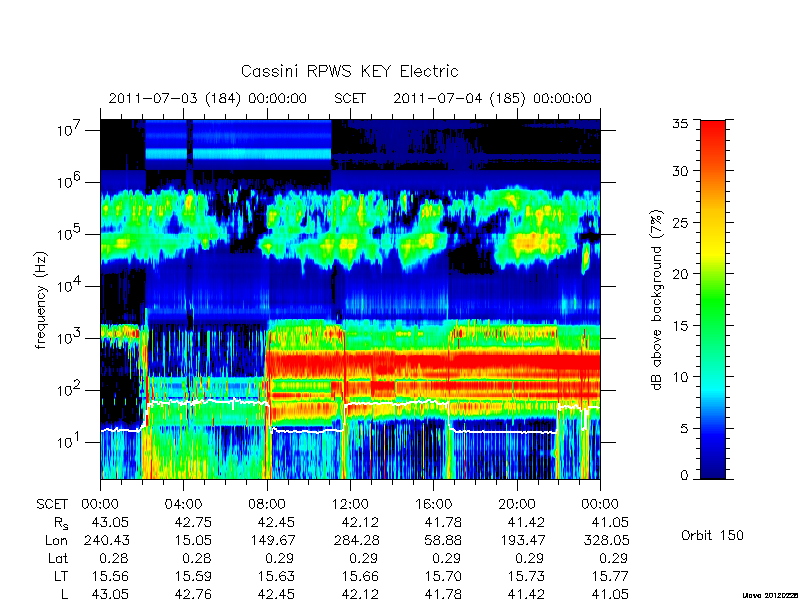Image resolution: width=800 pixels, height=600 pixels.
Task: Click the Lon value '284.28'
Action: click(x=356, y=540)
